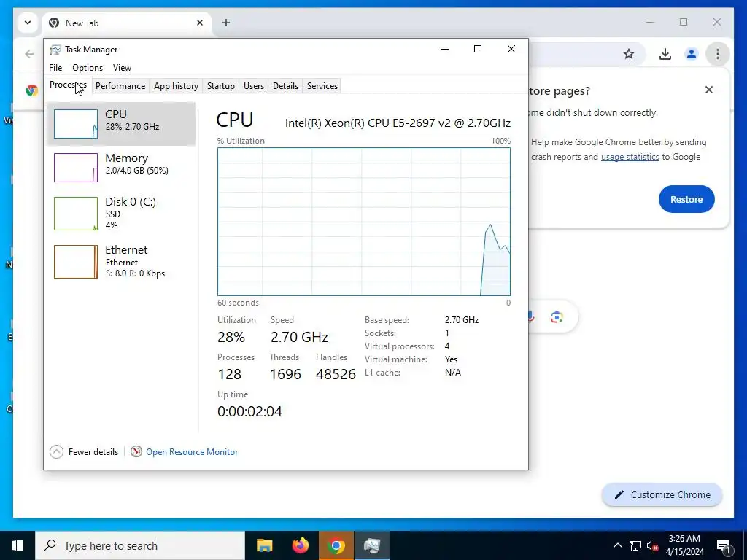This screenshot has height=560, width=747.
Task: Open the notification center icon
Action: 724,545
